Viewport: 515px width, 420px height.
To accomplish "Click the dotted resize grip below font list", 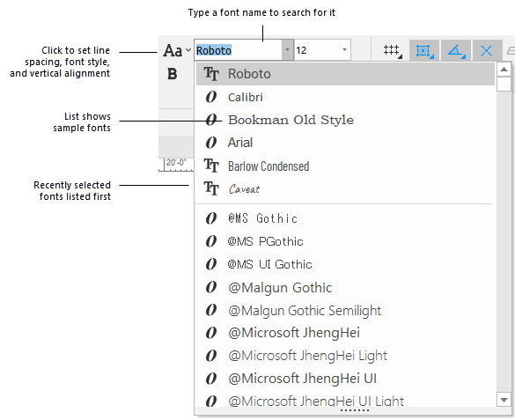I will 355,410.
